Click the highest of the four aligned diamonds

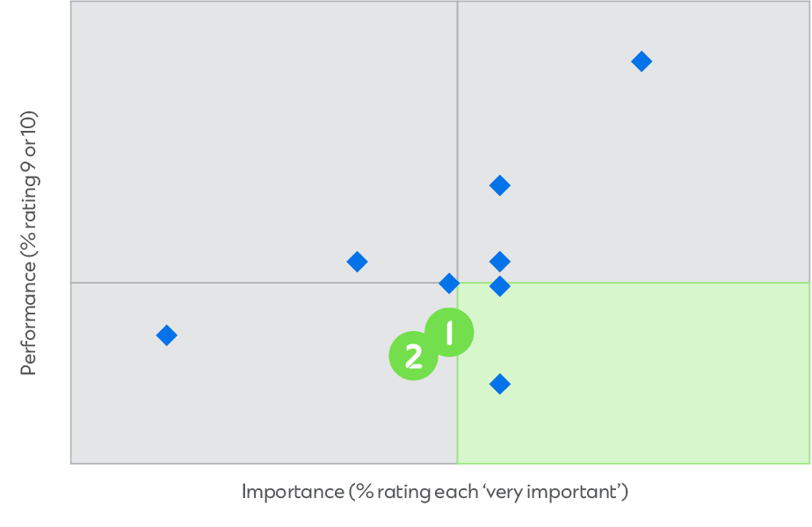tap(500, 185)
